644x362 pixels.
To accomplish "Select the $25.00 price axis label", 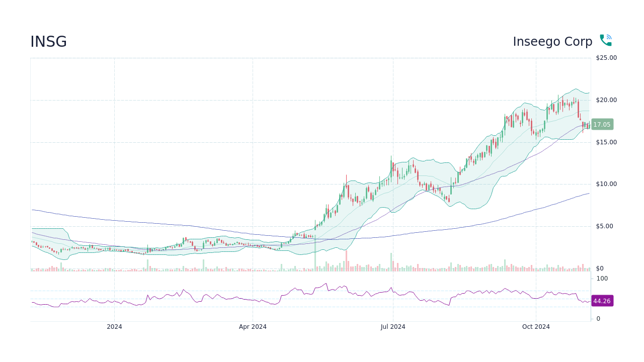I will tap(606, 58).
